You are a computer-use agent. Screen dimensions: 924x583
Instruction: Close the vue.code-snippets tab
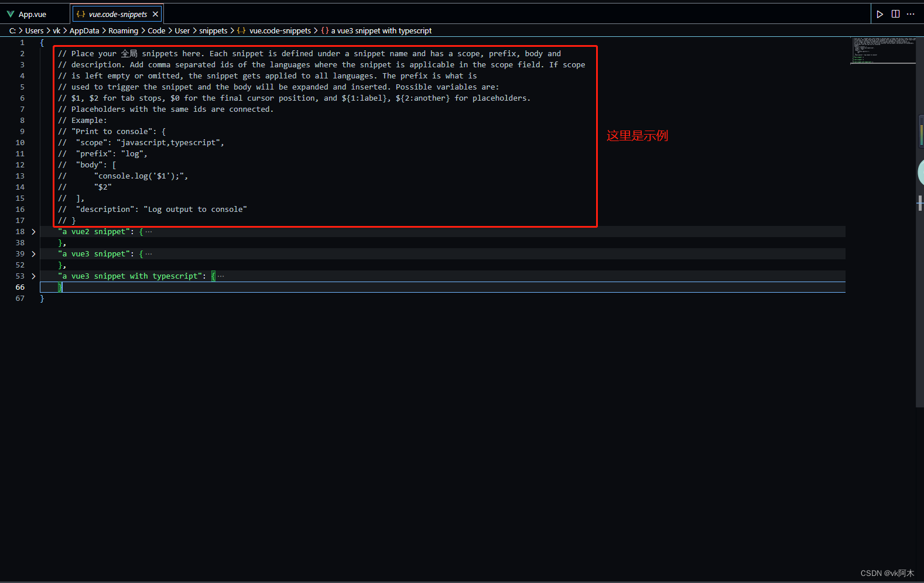pos(155,14)
